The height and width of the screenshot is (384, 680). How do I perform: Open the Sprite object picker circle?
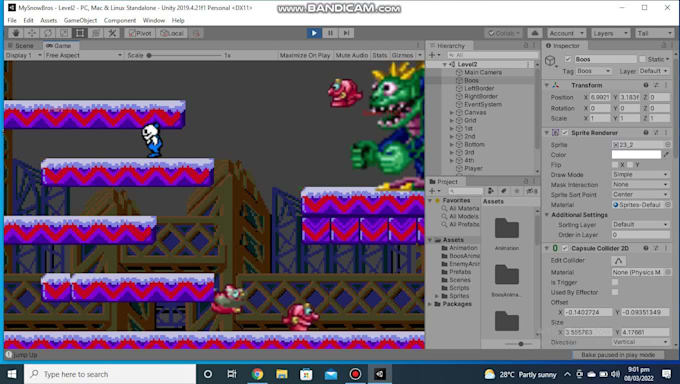coord(667,144)
